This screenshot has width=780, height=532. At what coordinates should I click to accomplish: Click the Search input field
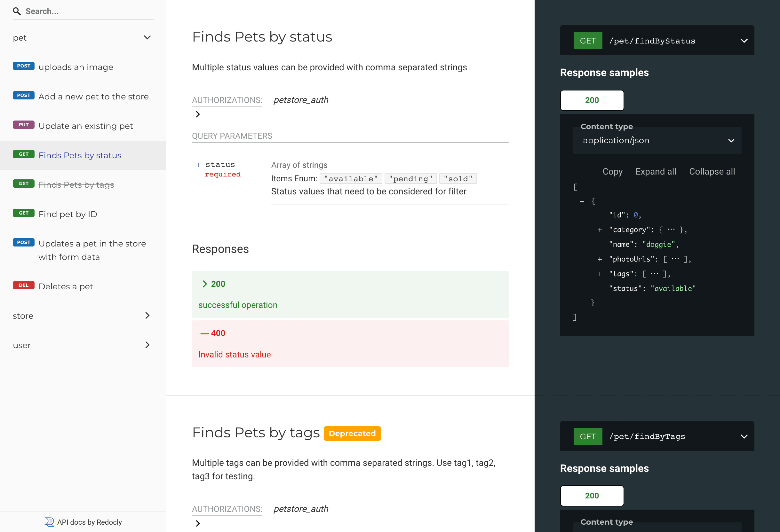tap(87, 12)
